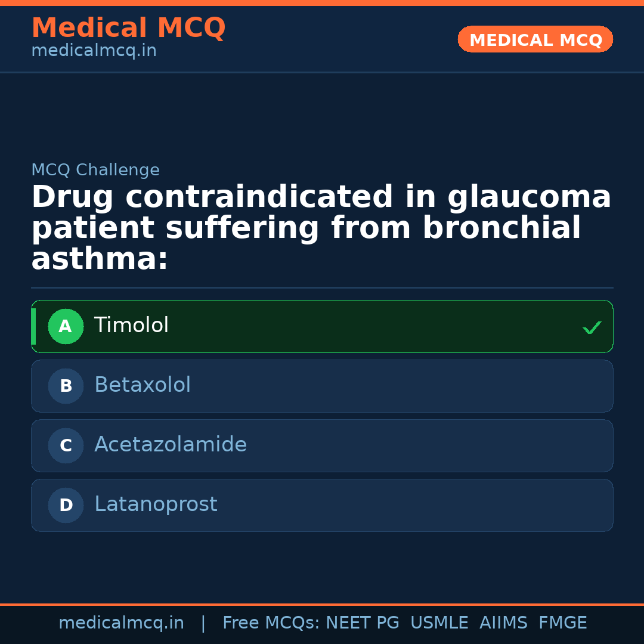Click the green A option circle
The image size is (644, 644).
click(x=66, y=326)
